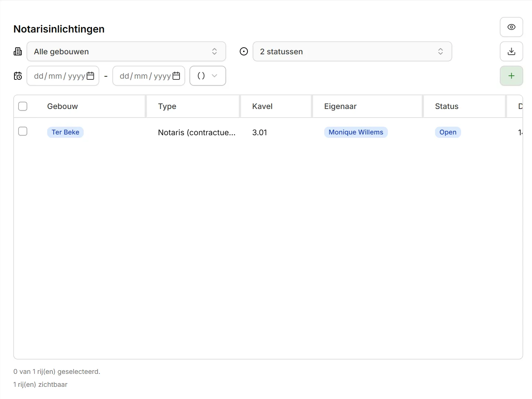This screenshot has height=399, width=532.
Task: Click the calendar clock icon before the date fields
Action: tap(18, 76)
